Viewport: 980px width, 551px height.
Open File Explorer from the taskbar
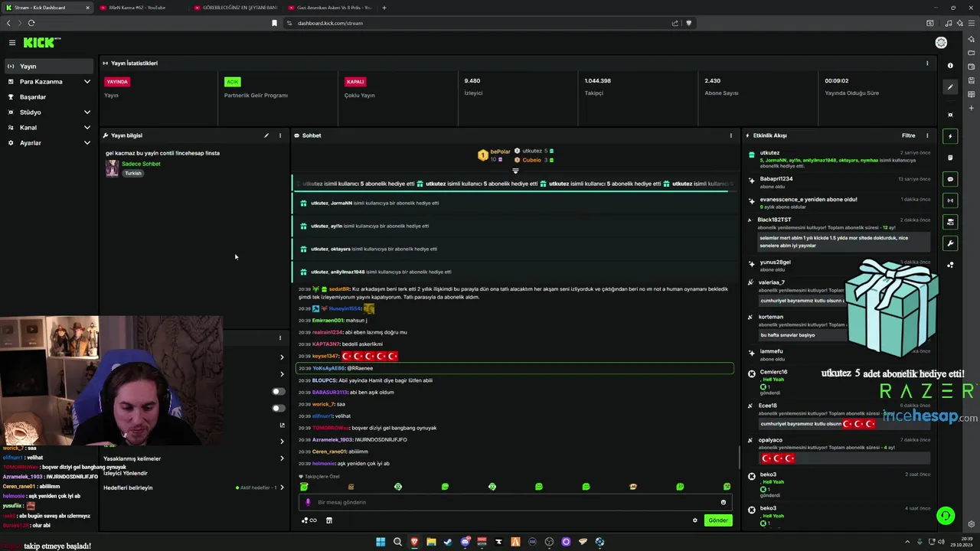coord(431,542)
